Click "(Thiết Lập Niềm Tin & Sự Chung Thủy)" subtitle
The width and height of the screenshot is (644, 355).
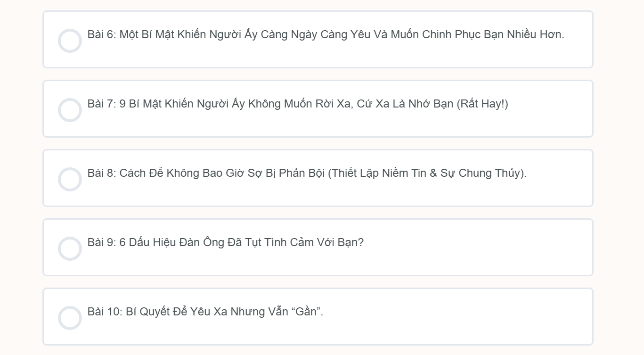click(x=427, y=173)
